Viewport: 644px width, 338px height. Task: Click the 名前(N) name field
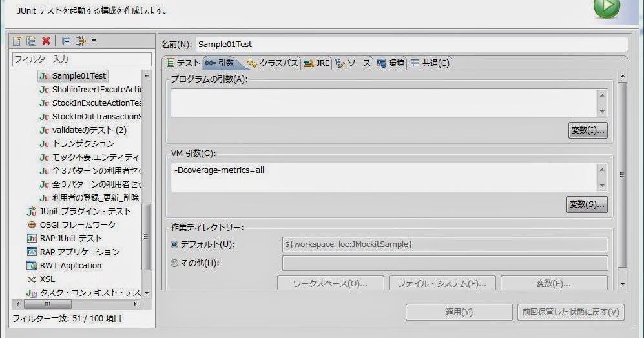(x=412, y=45)
